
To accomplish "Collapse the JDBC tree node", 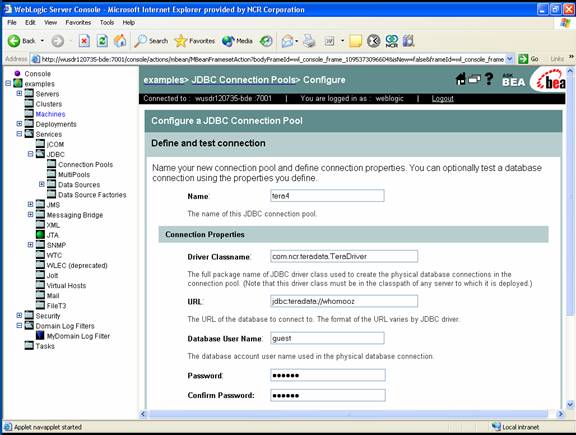I will (x=30, y=154).
